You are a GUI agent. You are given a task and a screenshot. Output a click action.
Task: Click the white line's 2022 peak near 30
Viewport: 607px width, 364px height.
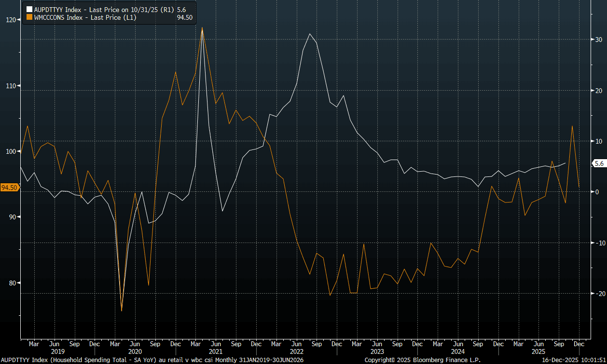(309, 34)
